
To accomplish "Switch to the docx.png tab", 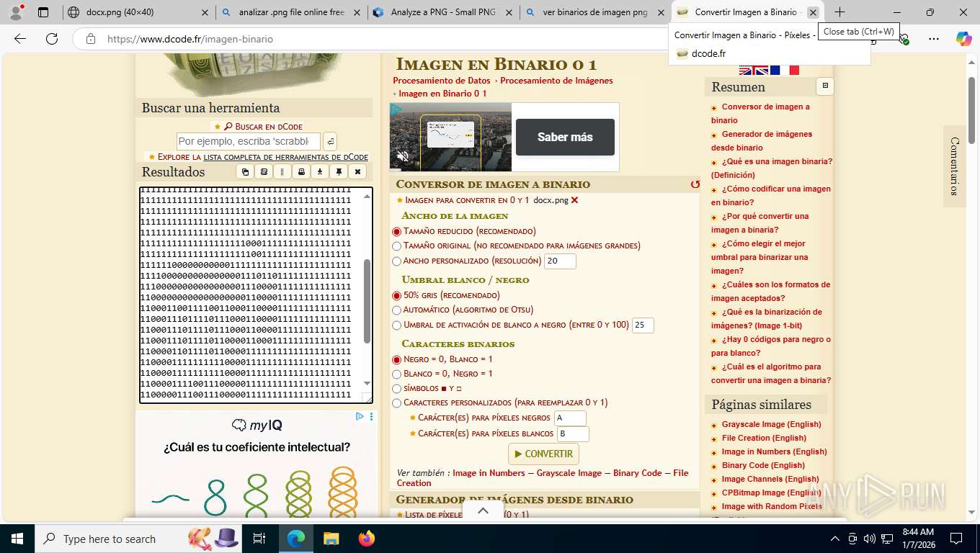I will (x=138, y=12).
